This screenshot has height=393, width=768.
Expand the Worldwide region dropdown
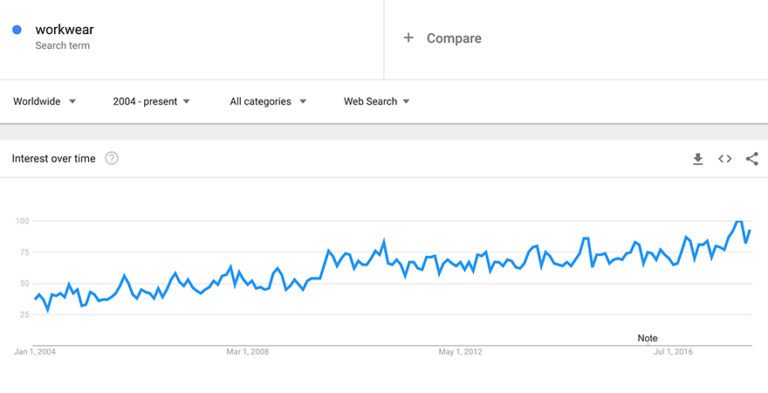tap(45, 101)
